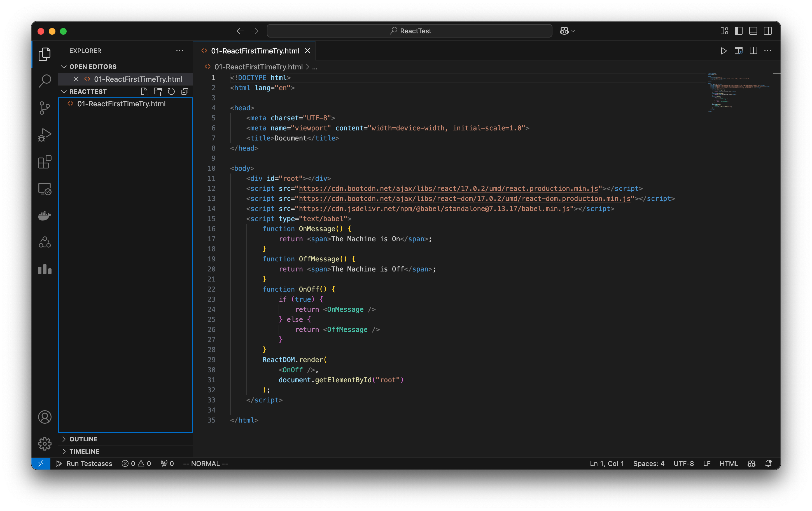
Task: Open the Accounts menu
Action: click(x=44, y=417)
